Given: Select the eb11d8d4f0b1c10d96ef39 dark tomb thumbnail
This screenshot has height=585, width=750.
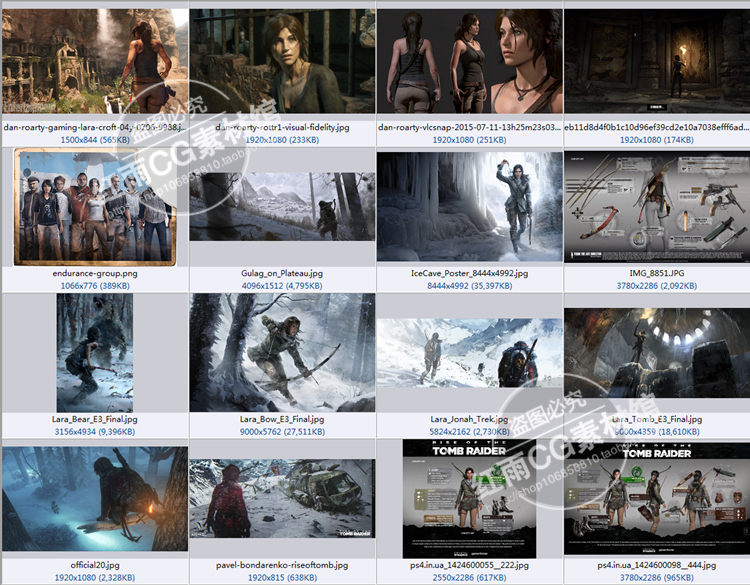Looking at the screenshot, I should coord(657,61).
